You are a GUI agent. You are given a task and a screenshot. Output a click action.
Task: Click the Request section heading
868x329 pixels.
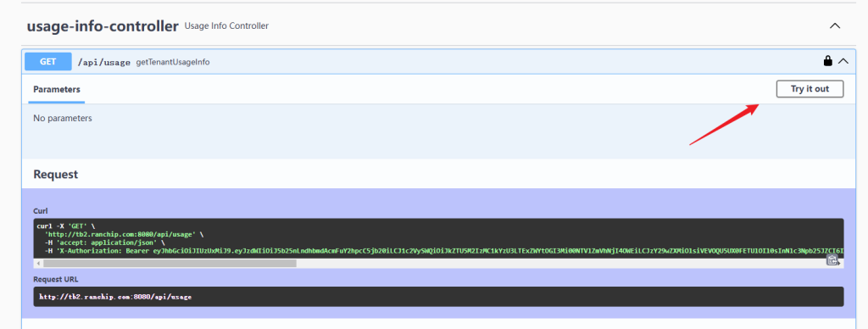(56, 175)
